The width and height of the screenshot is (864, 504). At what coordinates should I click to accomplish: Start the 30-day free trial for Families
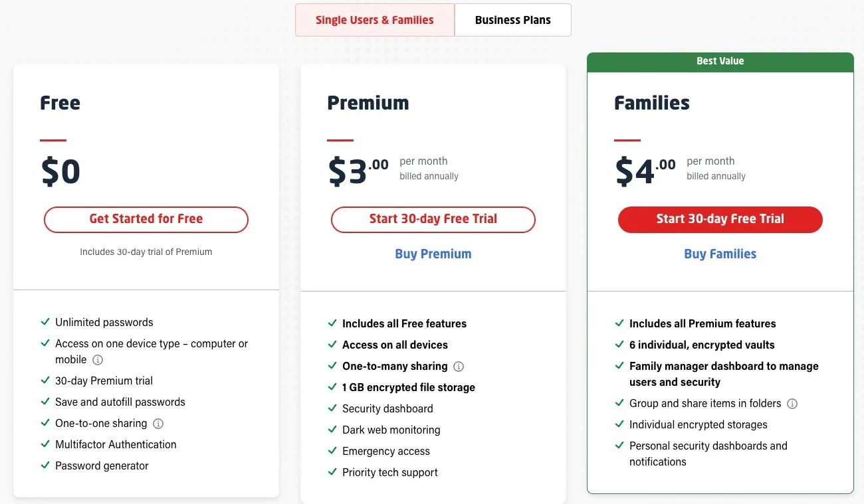click(720, 219)
